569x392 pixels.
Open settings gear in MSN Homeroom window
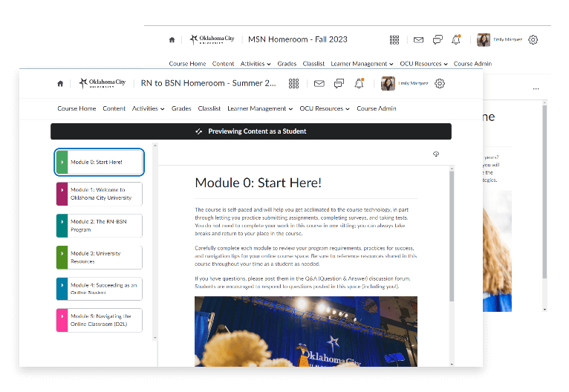(533, 39)
